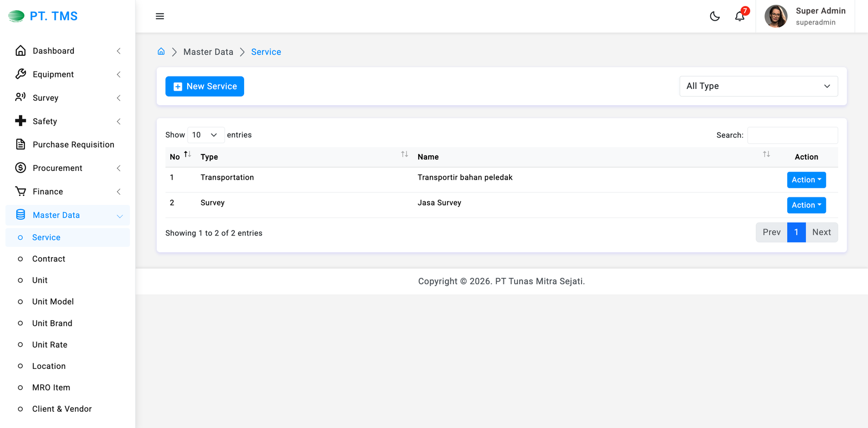Image resolution: width=868 pixels, height=428 pixels.
Task: Click the Super Admin profile avatar
Action: tap(776, 16)
